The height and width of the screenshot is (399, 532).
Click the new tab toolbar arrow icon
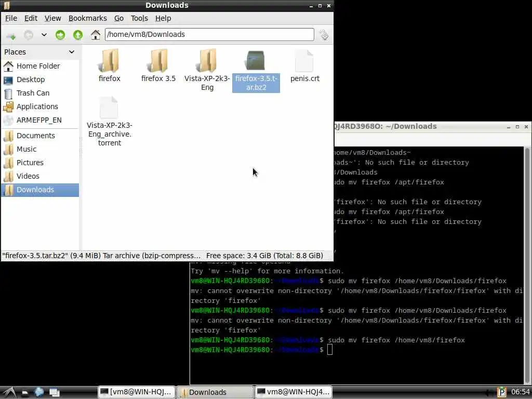11,35
